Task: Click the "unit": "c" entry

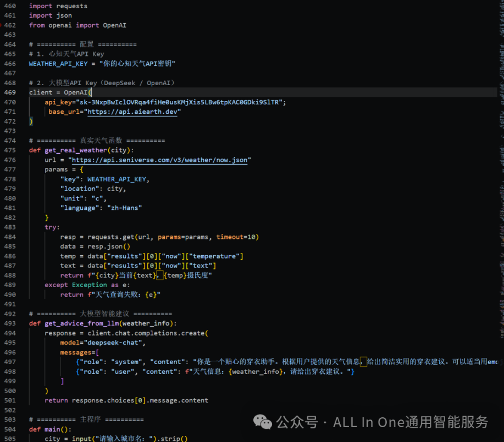Action: (83, 199)
